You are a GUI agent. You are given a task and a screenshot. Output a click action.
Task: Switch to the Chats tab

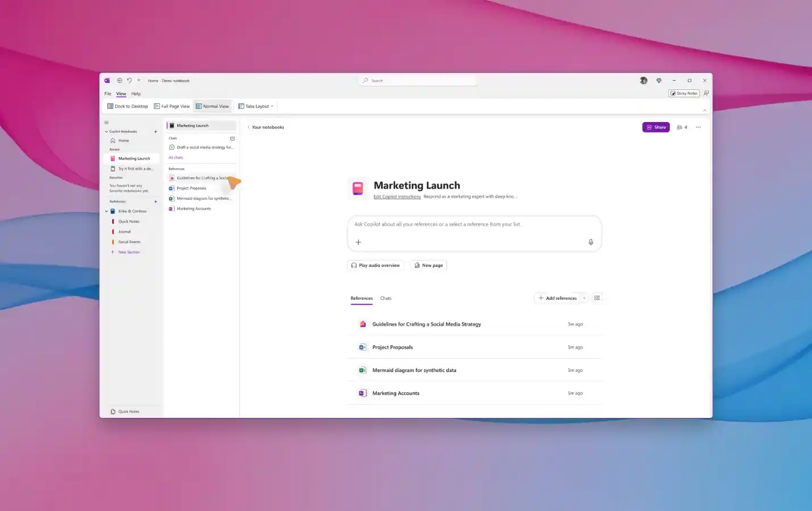point(386,298)
